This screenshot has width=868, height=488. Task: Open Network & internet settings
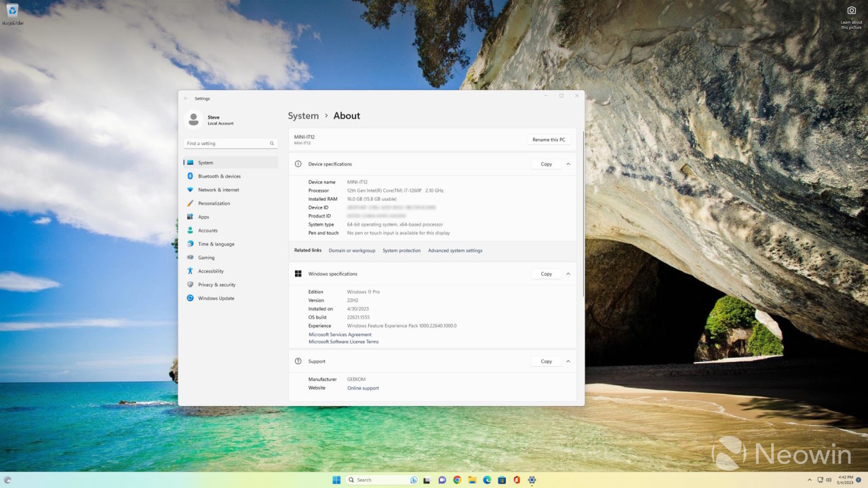click(x=231, y=190)
